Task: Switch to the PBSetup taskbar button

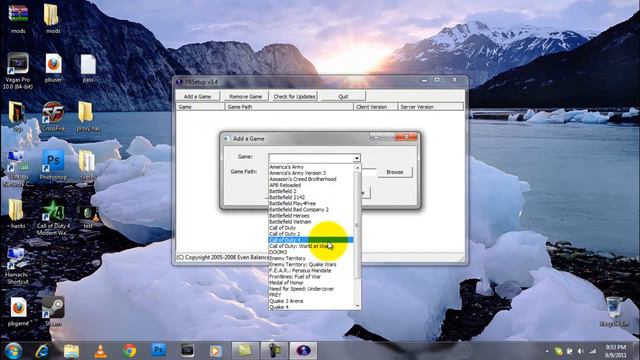Action: pos(303,351)
